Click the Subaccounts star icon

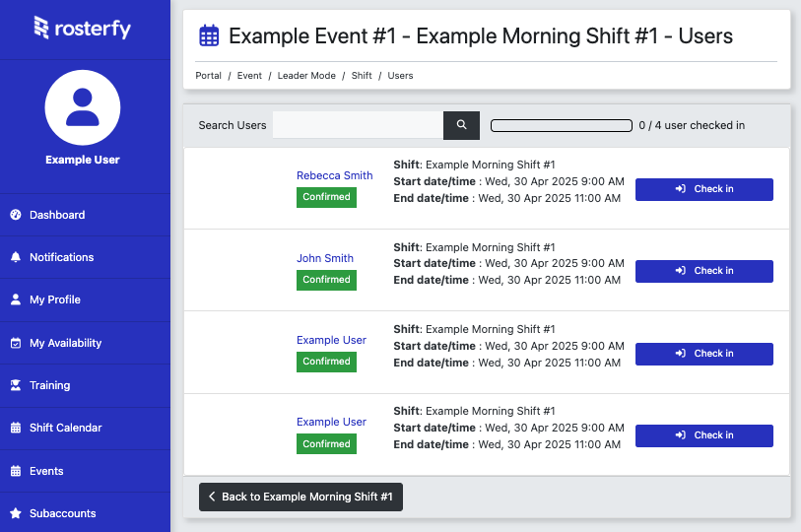tap(16, 513)
